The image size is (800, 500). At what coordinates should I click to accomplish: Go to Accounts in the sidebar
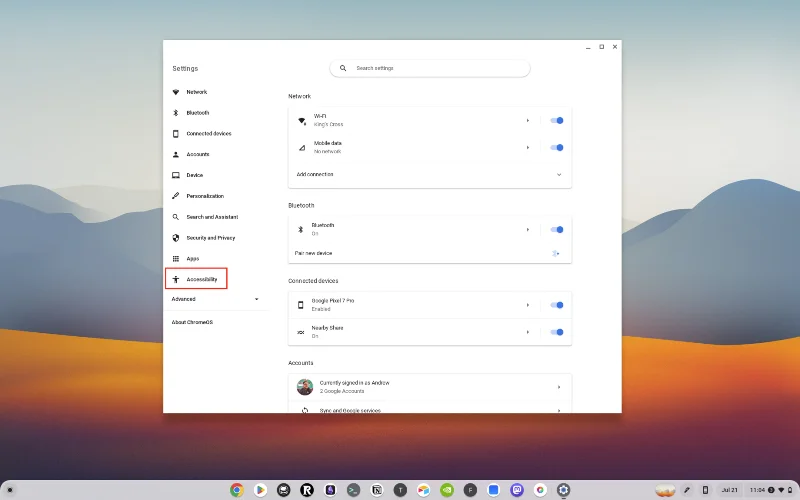pyautogui.click(x=197, y=154)
